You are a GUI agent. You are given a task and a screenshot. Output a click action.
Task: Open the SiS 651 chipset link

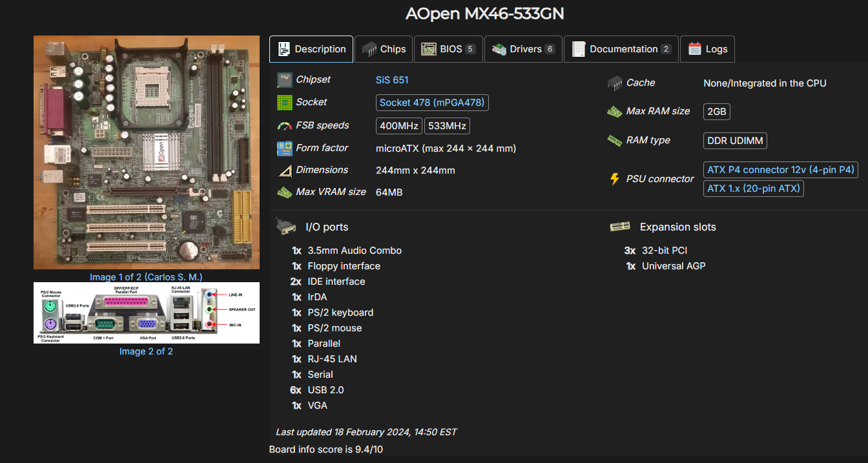tap(392, 80)
